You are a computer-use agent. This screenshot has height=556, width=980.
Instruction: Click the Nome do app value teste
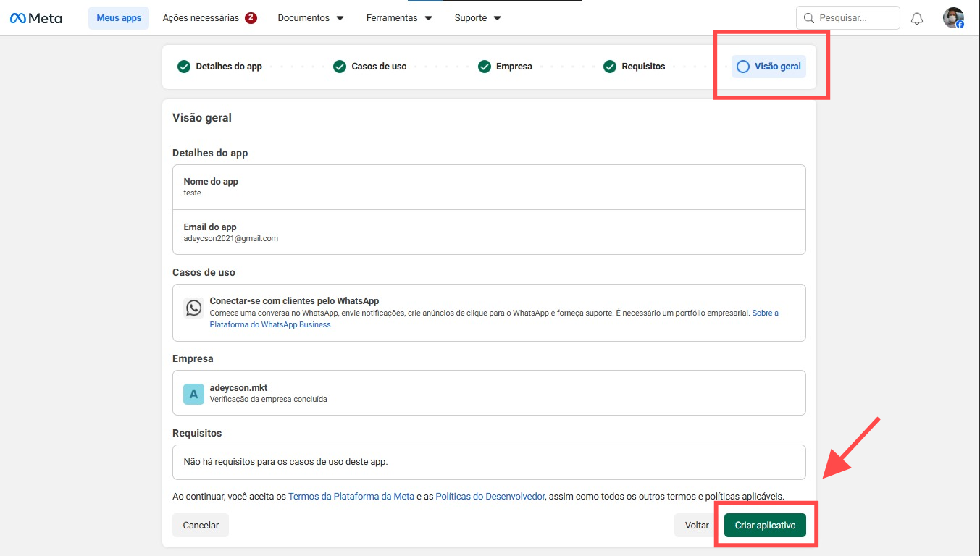[192, 193]
